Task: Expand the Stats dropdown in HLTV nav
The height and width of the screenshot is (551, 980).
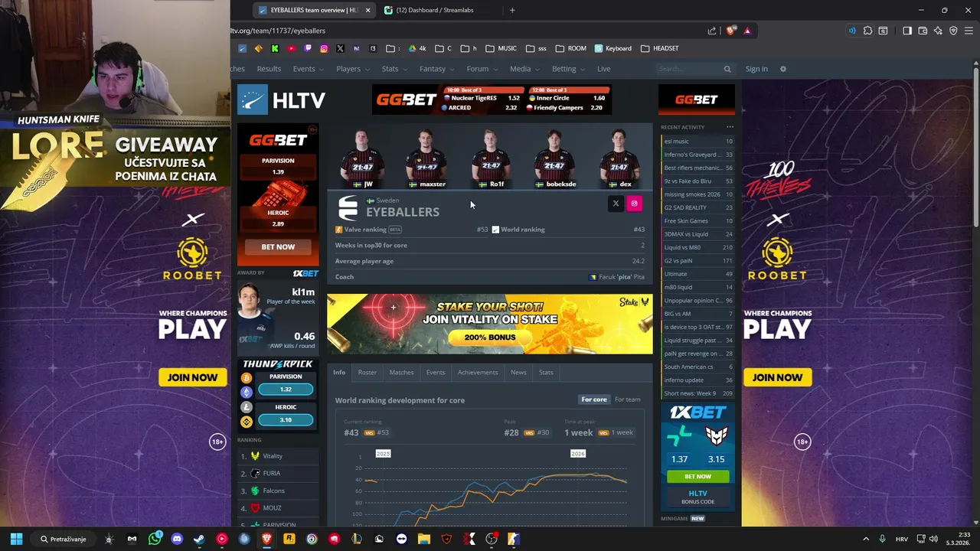Action: (x=394, y=69)
